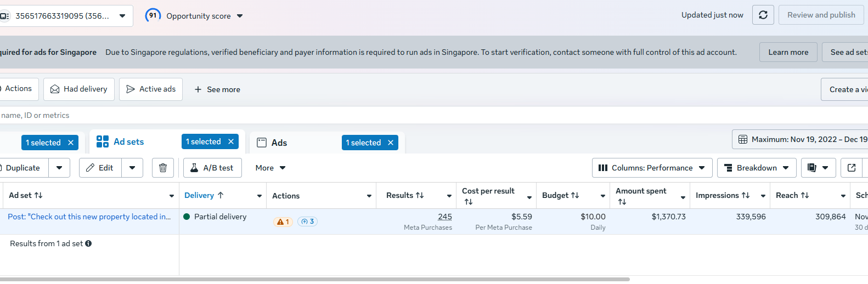Image resolution: width=868 pixels, height=284 pixels.
Task: Click the Learn more button
Action: (788, 52)
